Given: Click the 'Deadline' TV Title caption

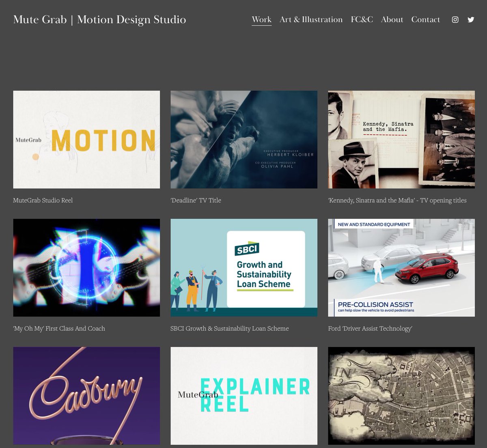Looking at the screenshot, I should click(x=196, y=200).
